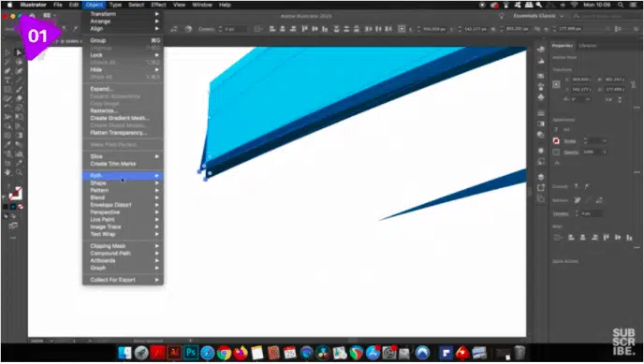Open the Stroke weight dropdown in Properties
Image resolution: width=644 pixels, height=364 pixels.
tap(604, 140)
